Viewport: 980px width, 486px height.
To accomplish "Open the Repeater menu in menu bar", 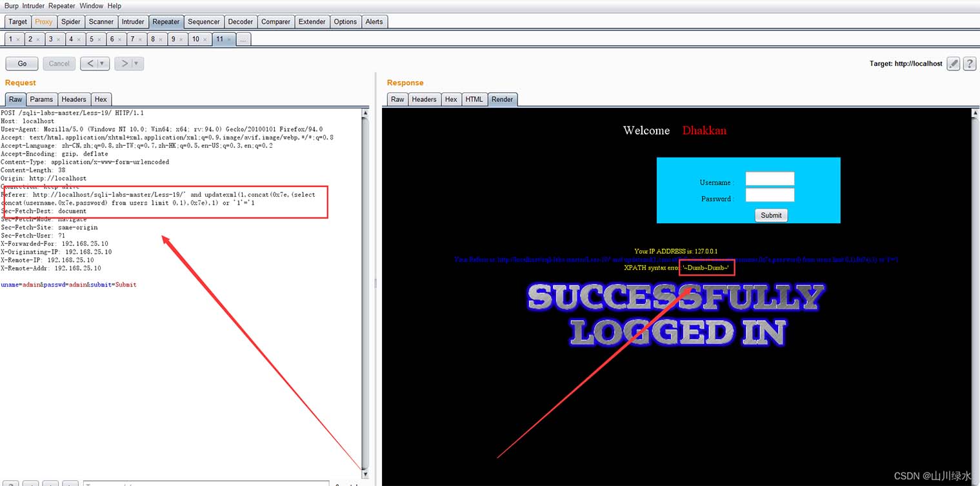I will [62, 6].
